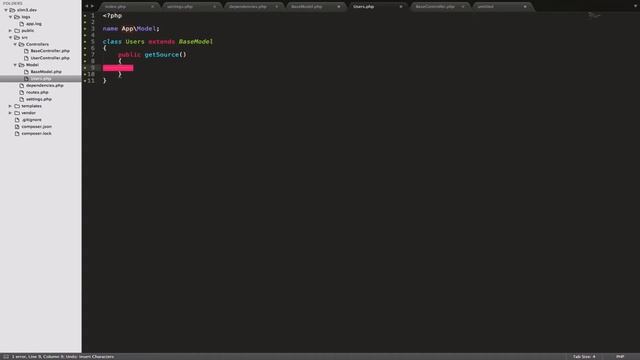The image size is (640, 360).
Task: Collapse the src folder
Action: (11, 38)
